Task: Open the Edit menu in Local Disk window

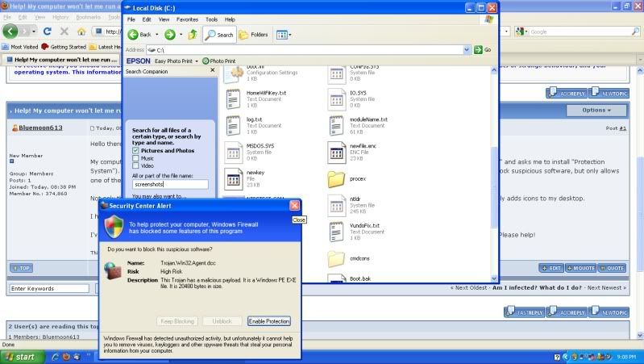Action: [x=147, y=19]
